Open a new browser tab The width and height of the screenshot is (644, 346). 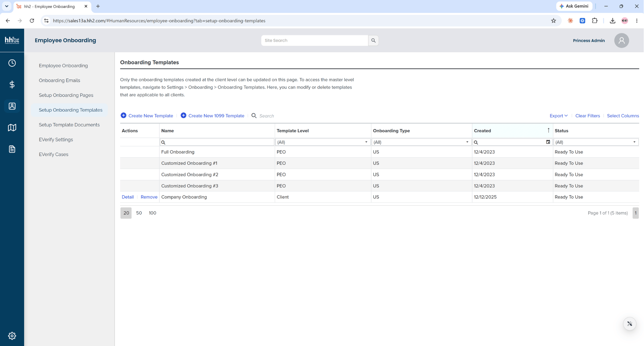click(x=98, y=6)
